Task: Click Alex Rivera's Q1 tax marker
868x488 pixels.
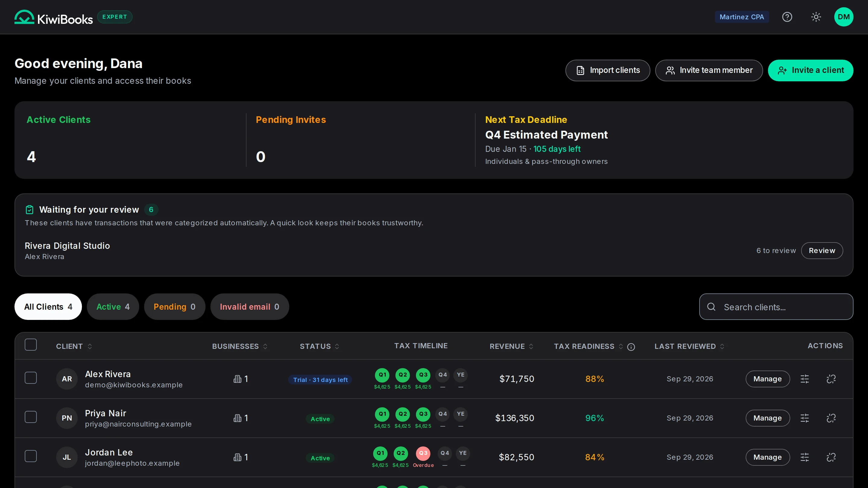Action: pos(382,375)
